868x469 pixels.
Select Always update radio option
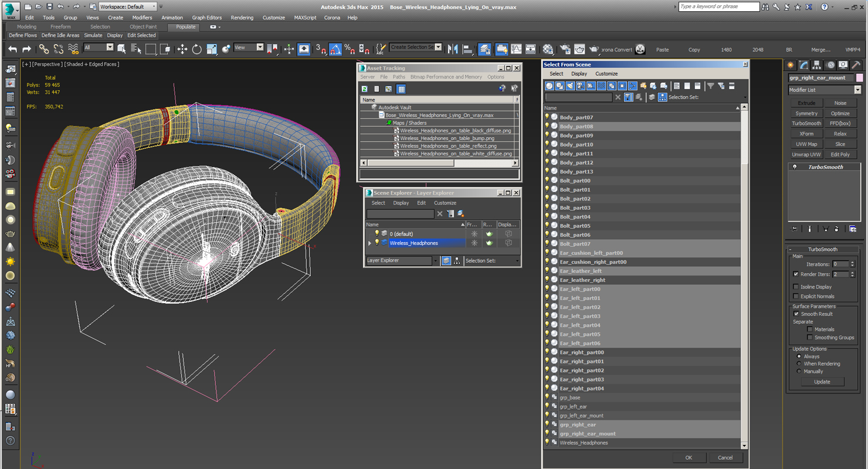click(x=799, y=356)
